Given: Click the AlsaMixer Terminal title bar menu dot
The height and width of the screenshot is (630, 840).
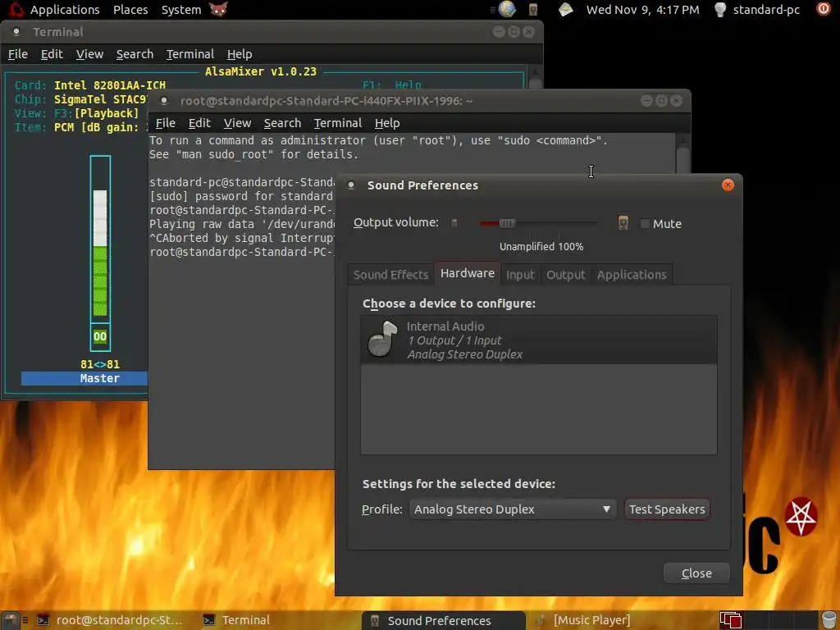Looking at the screenshot, I should (x=16, y=32).
